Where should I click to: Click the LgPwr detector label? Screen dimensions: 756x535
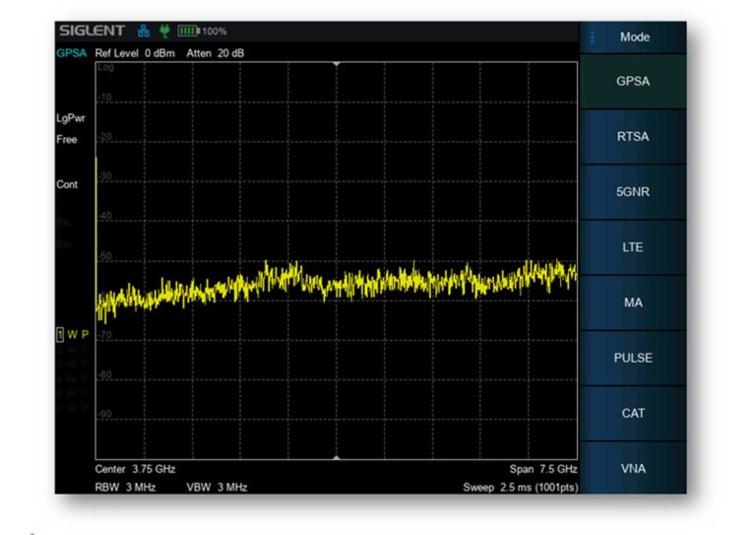point(70,118)
